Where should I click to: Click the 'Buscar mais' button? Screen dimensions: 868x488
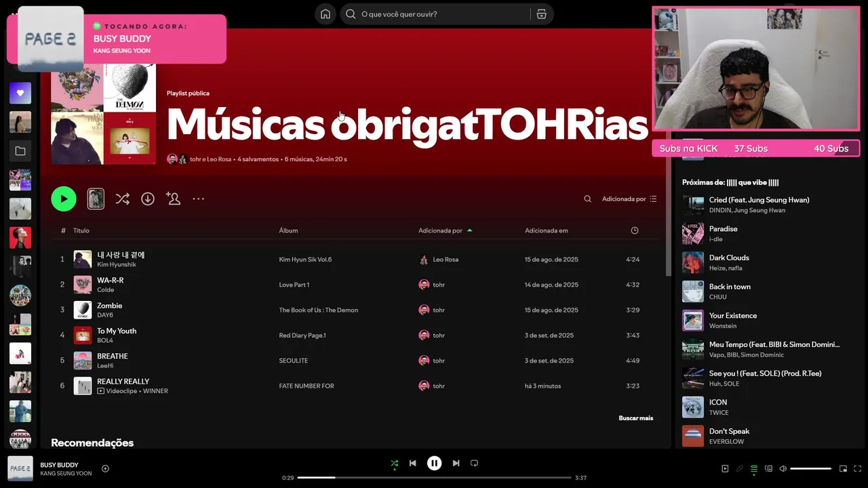click(635, 418)
